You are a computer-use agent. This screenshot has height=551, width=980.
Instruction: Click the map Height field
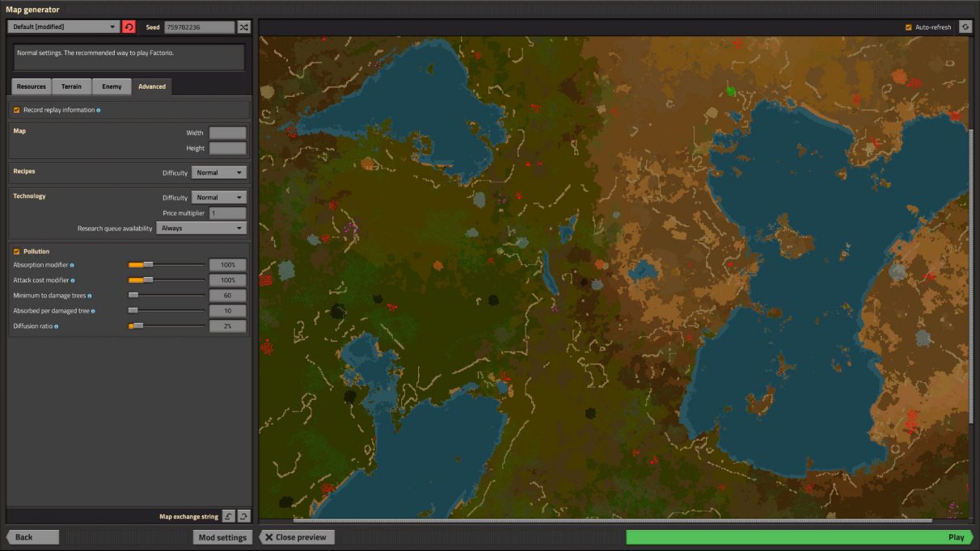click(227, 149)
